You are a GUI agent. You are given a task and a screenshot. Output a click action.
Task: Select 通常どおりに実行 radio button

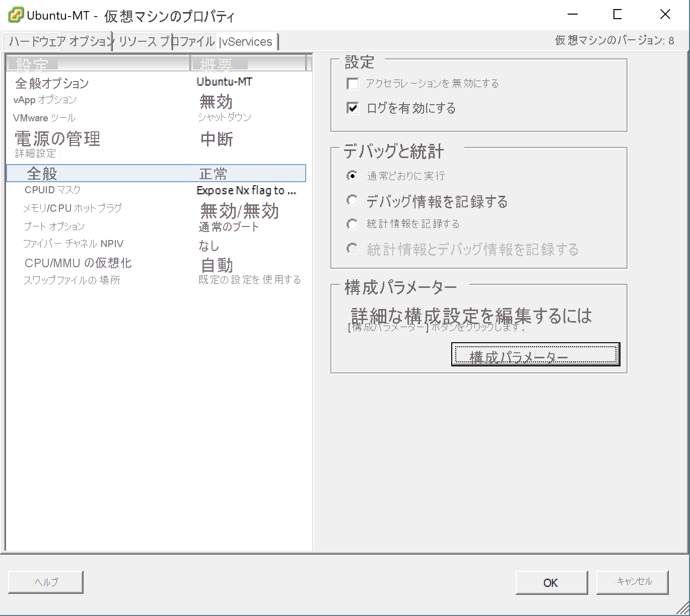pyautogui.click(x=353, y=176)
